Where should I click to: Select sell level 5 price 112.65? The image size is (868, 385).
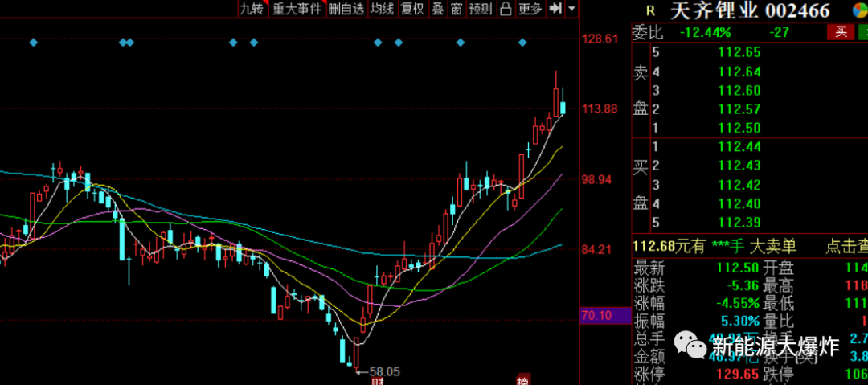point(739,53)
